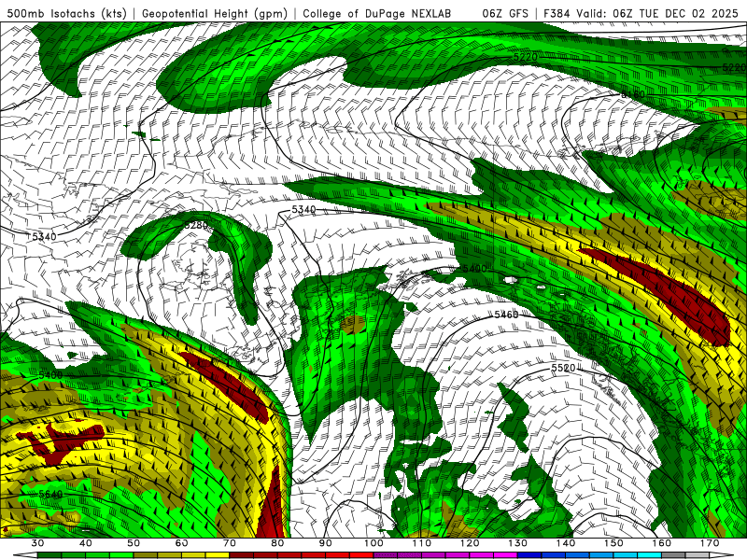Click the '100' color scale label

click(x=373, y=543)
